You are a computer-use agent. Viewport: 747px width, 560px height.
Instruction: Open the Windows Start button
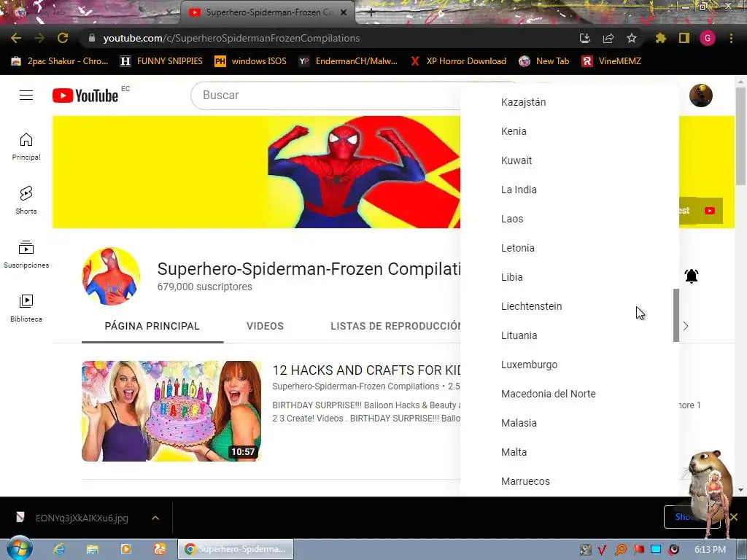click(x=19, y=548)
